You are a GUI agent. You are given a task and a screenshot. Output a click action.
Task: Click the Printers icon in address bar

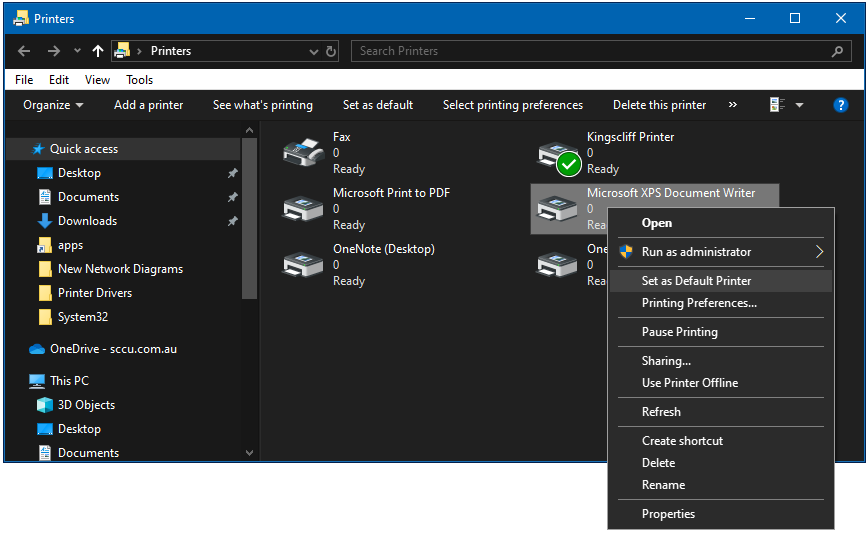coord(122,51)
